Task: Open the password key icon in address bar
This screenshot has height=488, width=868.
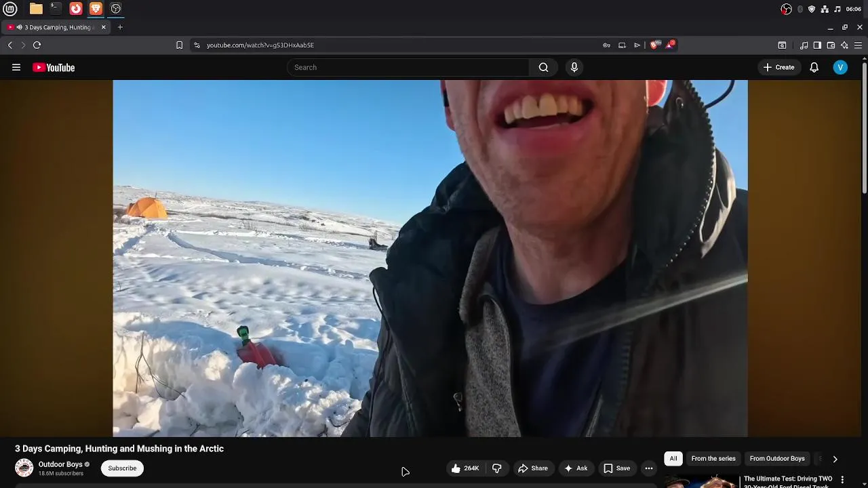Action: pos(606,45)
